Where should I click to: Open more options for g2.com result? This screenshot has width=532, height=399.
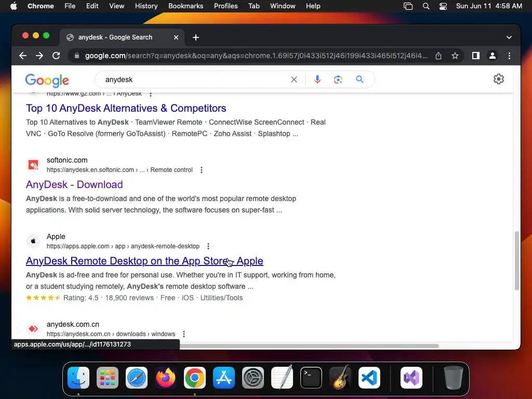pos(151,94)
